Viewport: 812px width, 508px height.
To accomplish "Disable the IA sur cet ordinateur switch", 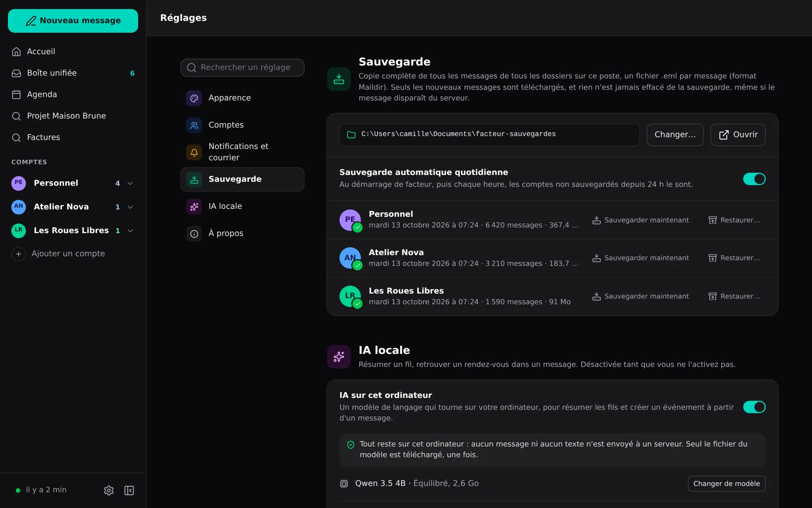I will click(x=754, y=407).
